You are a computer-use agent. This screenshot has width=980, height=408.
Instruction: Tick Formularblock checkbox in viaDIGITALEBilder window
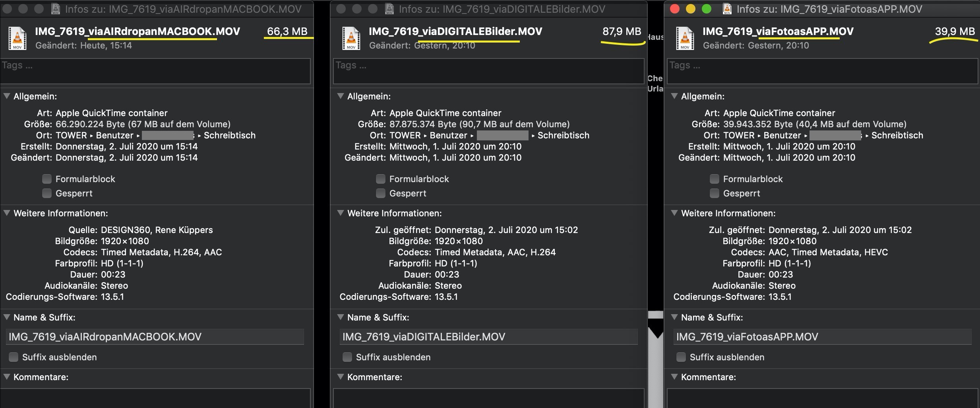[x=381, y=179]
